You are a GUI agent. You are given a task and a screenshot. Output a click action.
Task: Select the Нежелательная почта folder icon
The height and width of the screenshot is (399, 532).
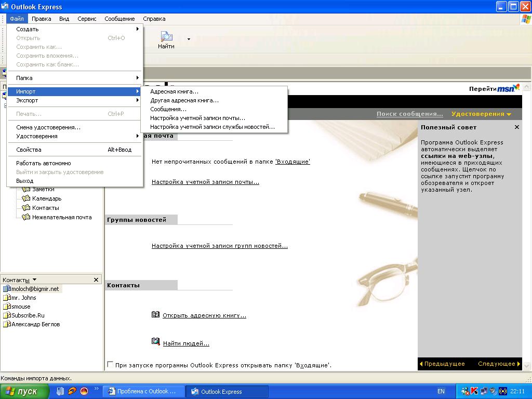[x=26, y=217]
